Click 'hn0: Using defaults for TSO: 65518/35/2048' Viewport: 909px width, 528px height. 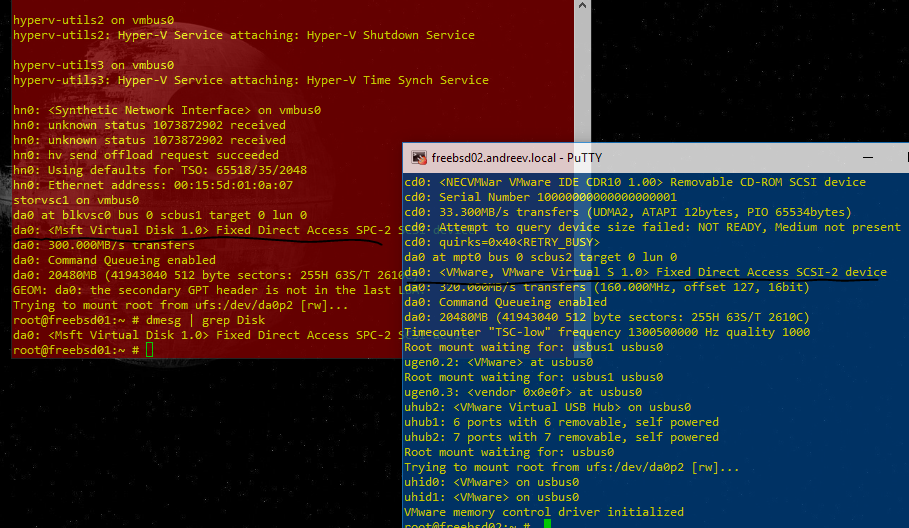tap(160, 170)
